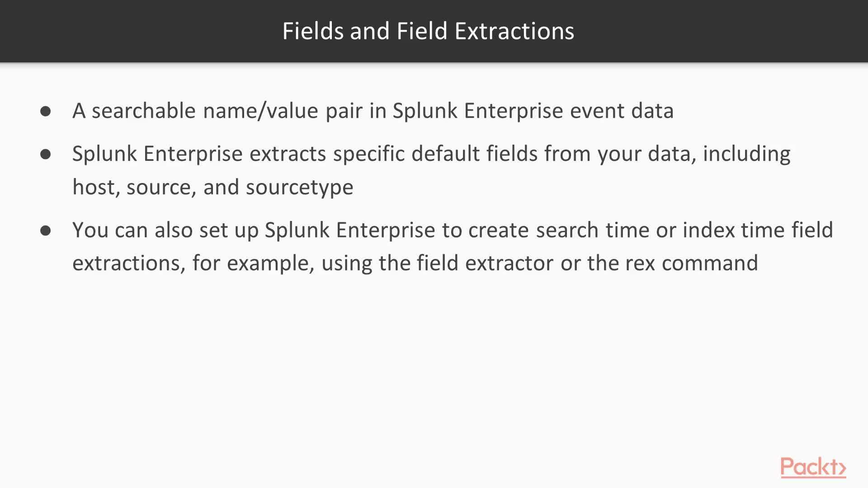The image size is (868, 488).
Task: Click the phrase field extractor
Action: coord(485,263)
